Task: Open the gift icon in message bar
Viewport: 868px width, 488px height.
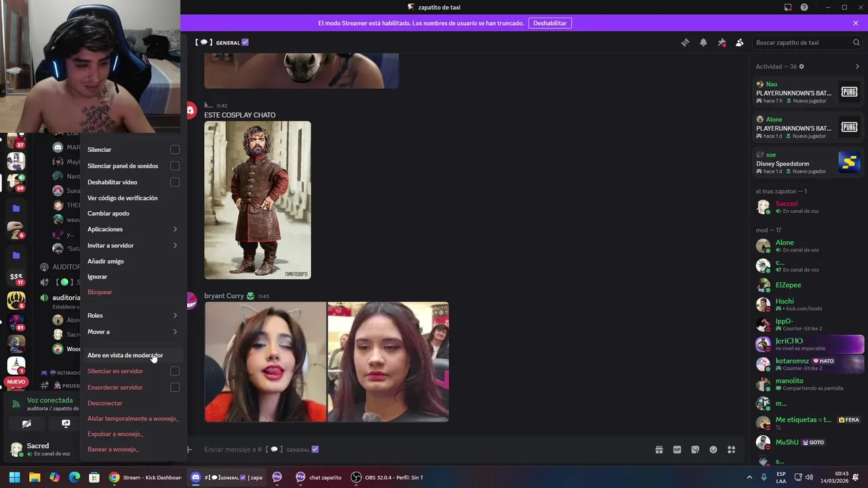Action: pyautogui.click(x=658, y=449)
